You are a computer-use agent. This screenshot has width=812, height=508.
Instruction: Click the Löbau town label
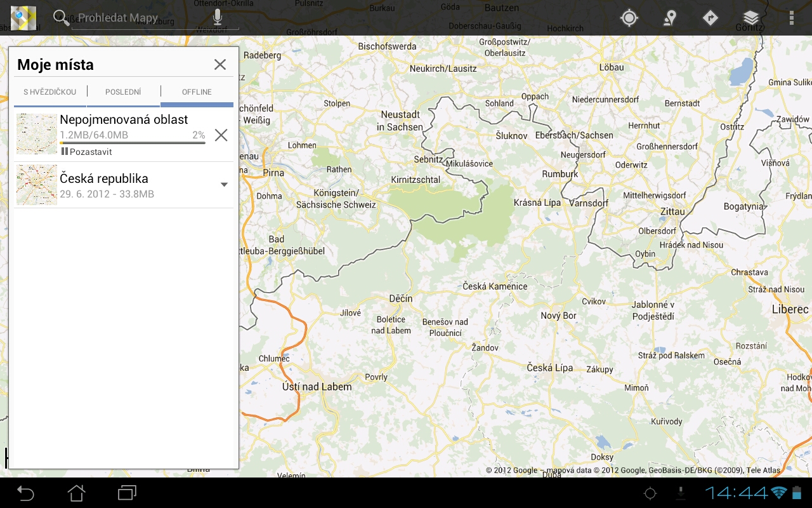(612, 67)
